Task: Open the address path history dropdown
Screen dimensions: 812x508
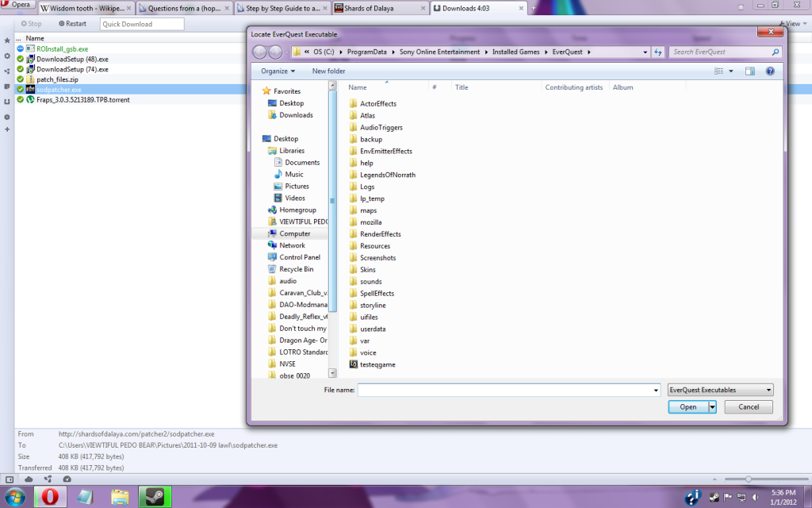Action: tap(645, 52)
